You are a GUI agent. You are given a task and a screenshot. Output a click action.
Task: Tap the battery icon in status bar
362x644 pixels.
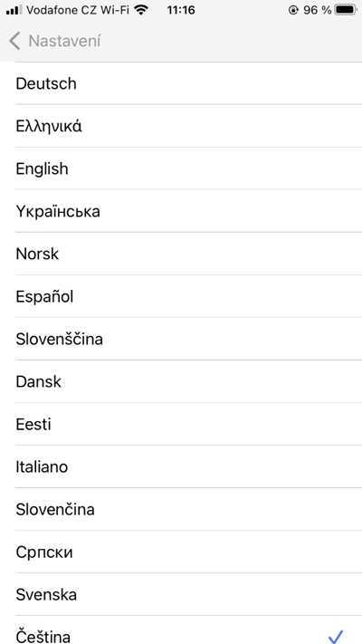pyautogui.click(x=346, y=10)
